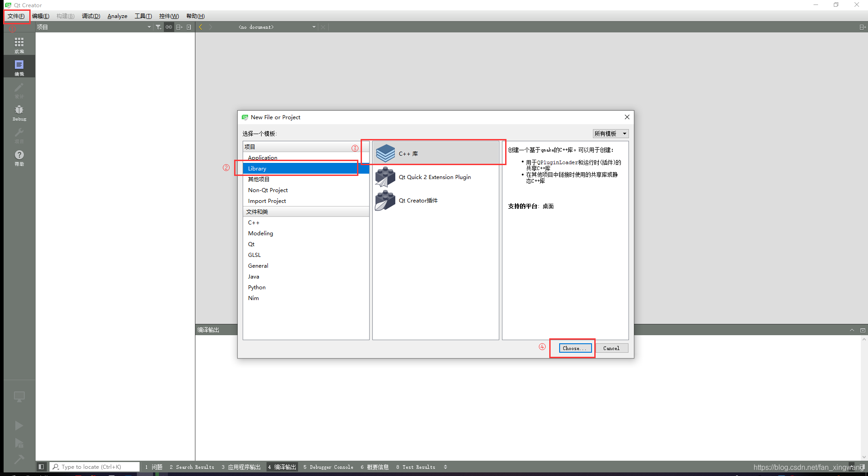The image size is (868, 476).
Task: Select General category
Action: [x=306, y=265]
